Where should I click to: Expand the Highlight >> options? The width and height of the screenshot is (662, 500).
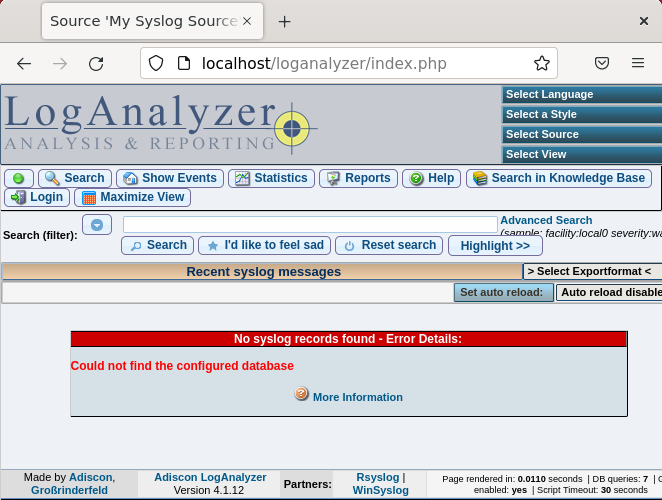(x=495, y=246)
